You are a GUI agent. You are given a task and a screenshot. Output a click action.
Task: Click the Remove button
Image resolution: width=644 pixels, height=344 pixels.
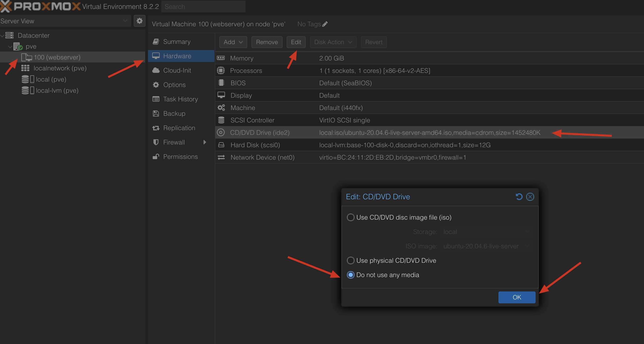267,42
